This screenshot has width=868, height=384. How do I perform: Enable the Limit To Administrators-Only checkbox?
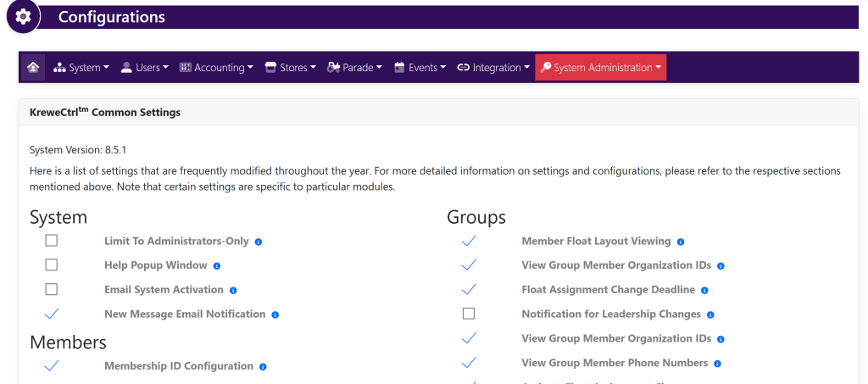point(52,241)
